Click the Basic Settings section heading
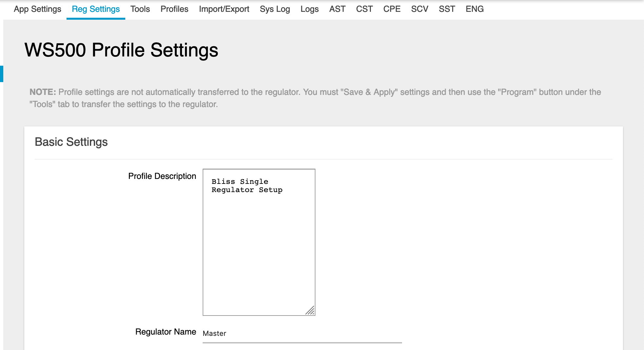This screenshot has width=644, height=350. pos(71,142)
